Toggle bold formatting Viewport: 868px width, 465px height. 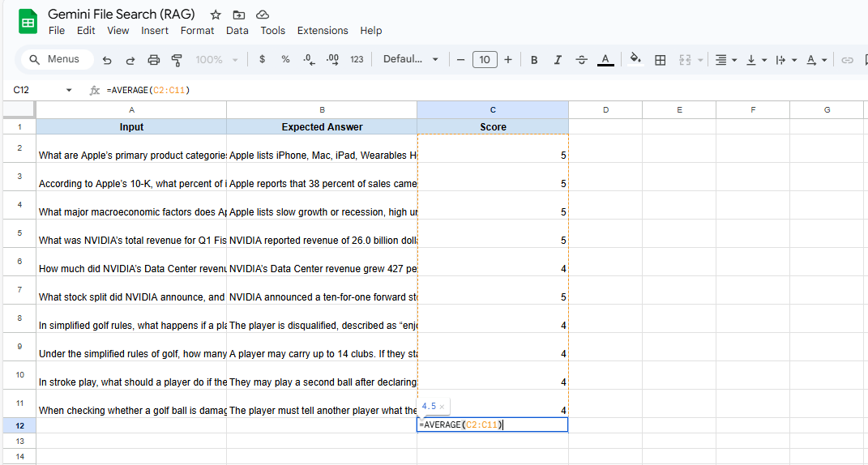[534, 60]
